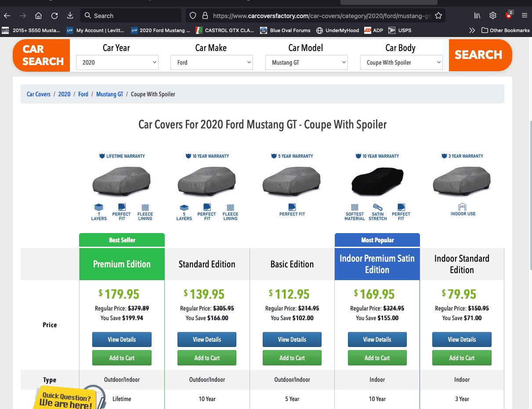Click the site padlock icon
The width and height of the screenshot is (532, 409).
coord(205,16)
